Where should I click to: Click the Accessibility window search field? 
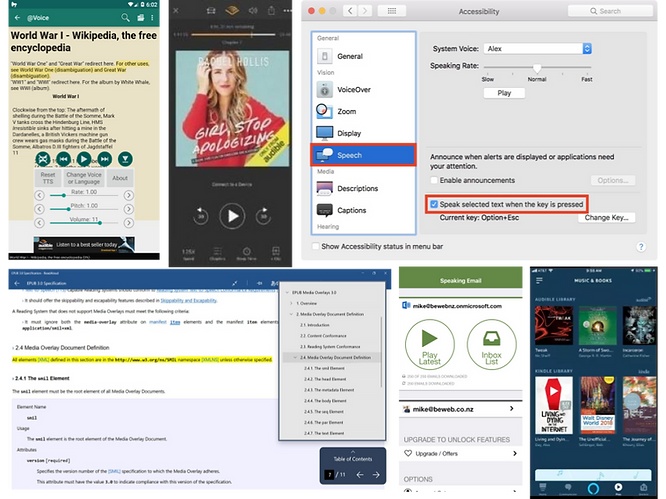coord(610,11)
